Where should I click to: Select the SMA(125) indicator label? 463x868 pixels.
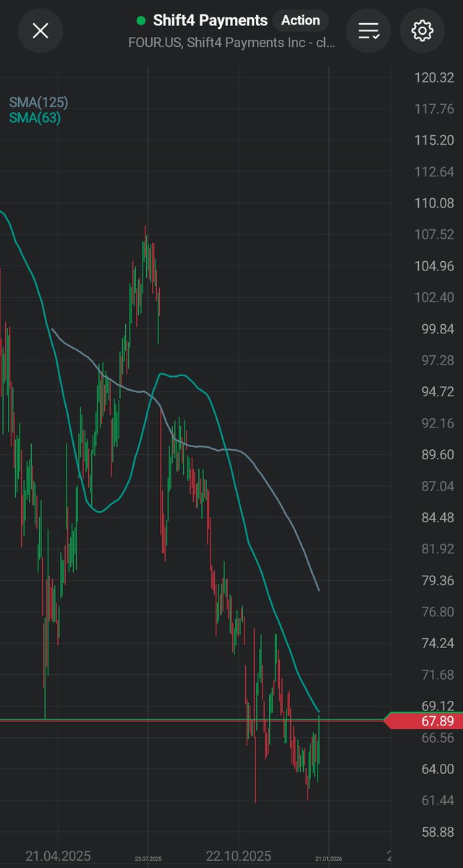coord(38,103)
